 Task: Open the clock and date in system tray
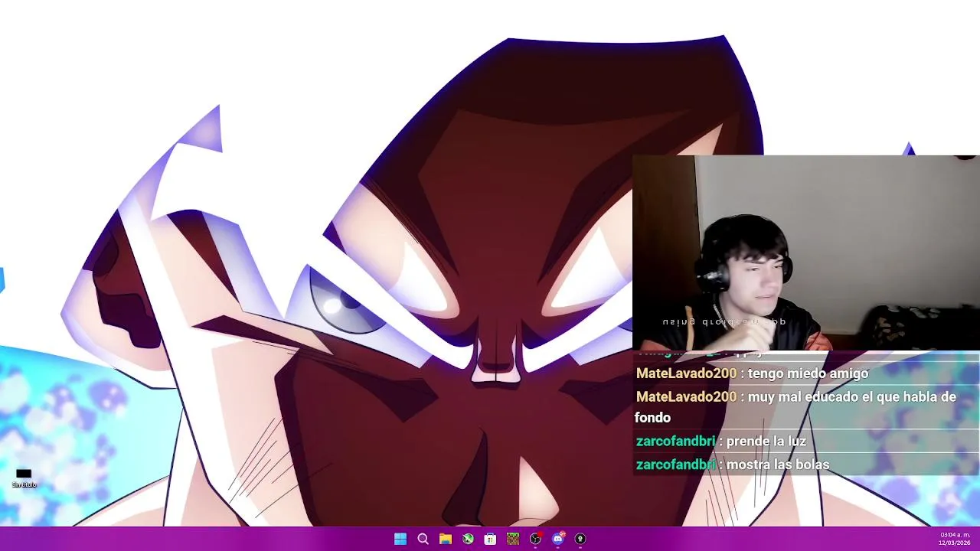[x=955, y=539]
